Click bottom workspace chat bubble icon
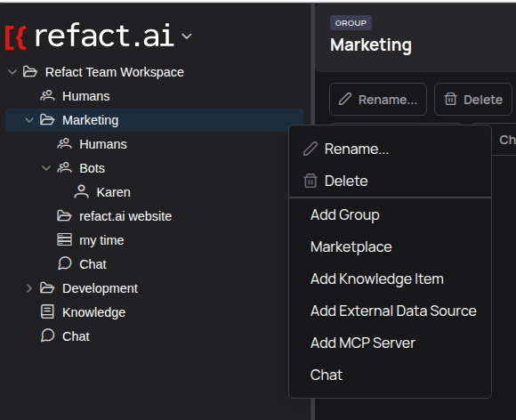This screenshot has width=516, height=420. [x=47, y=335]
